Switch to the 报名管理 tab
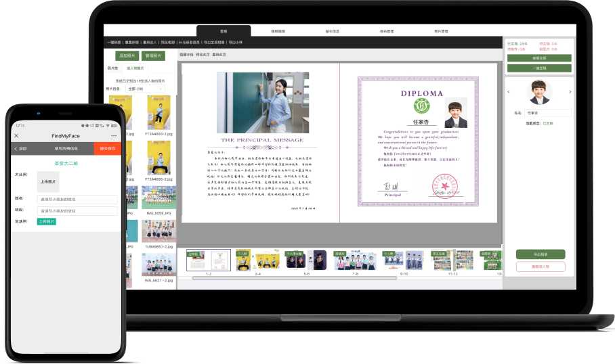 click(x=387, y=31)
